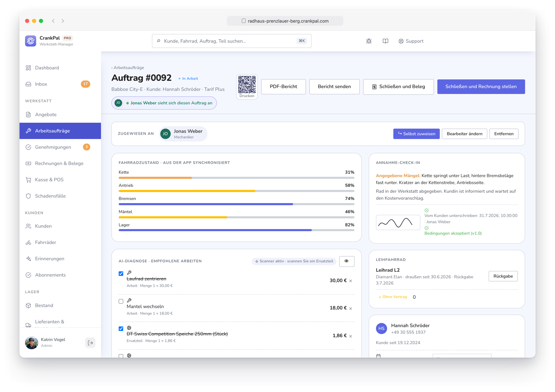Go to Dashboard in the sidebar
The height and width of the screenshot is (392, 555).
tap(60, 68)
